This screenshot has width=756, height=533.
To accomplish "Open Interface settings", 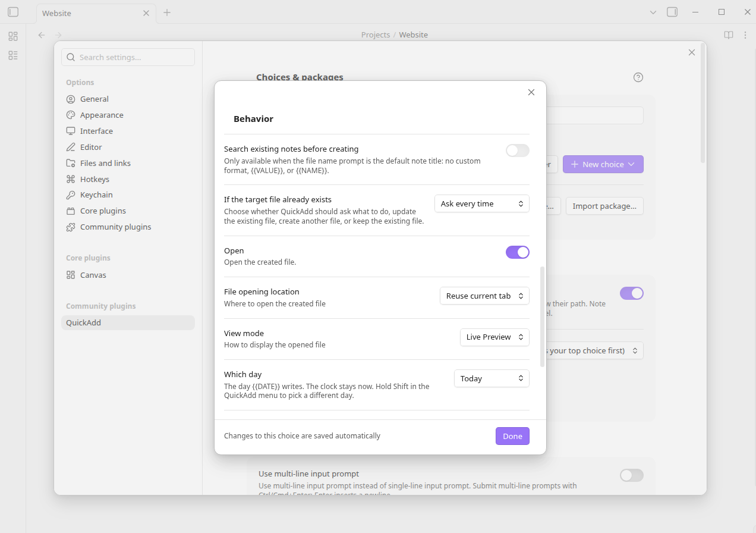I will [x=128, y=131].
